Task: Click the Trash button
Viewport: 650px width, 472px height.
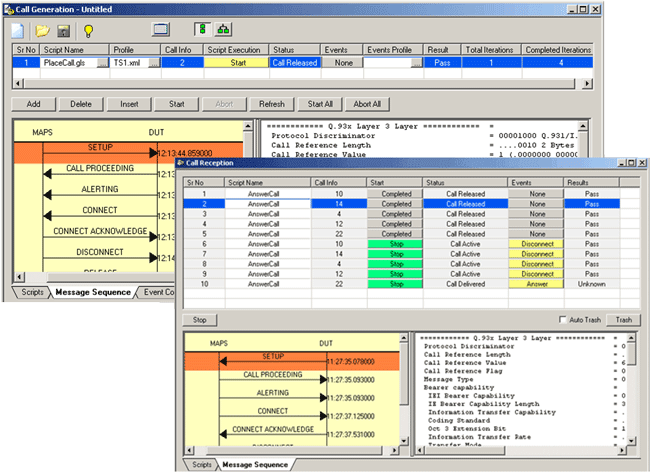Action: click(623, 320)
